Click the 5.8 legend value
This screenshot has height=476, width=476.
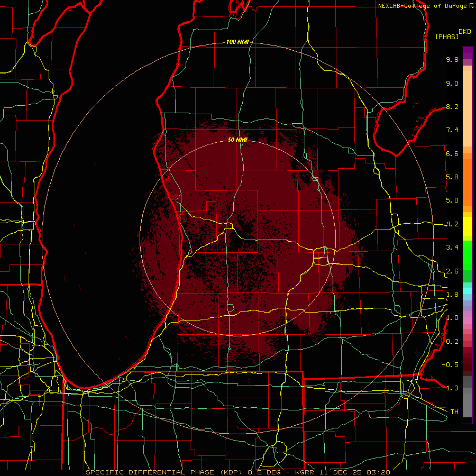pyautogui.click(x=452, y=177)
